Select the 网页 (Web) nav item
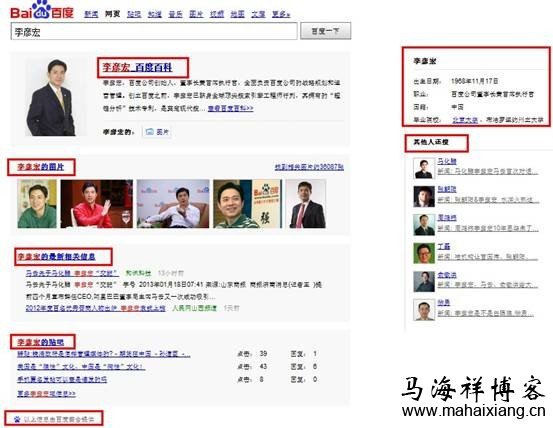Image resolution: width=553 pixels, height=428 pixels. click(x=112, y=14)
